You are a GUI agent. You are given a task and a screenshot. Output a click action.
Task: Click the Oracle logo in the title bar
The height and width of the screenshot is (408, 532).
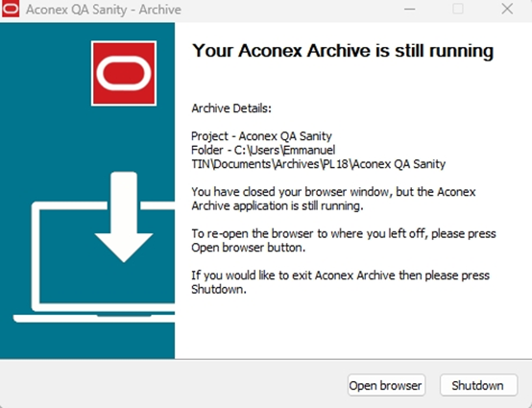11,9
